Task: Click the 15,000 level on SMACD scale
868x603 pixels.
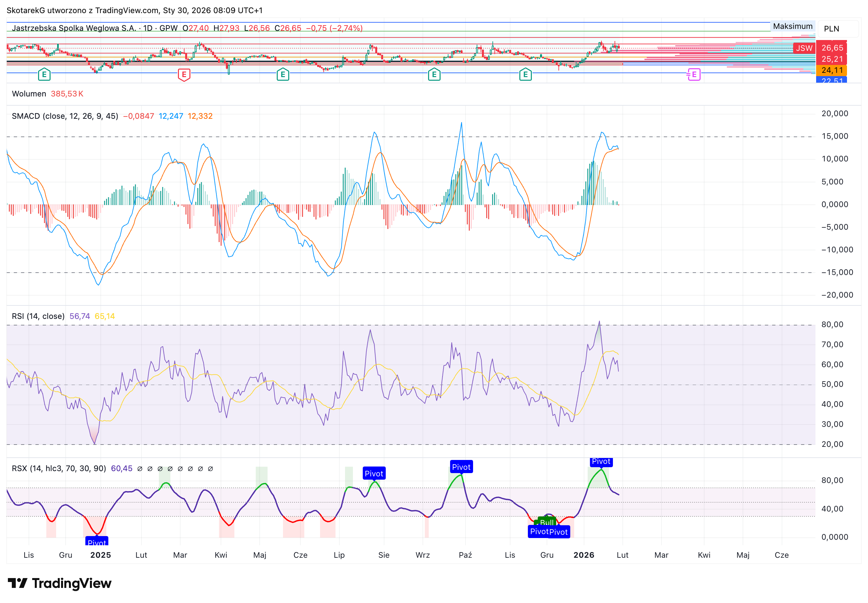Action: [835, 136]
